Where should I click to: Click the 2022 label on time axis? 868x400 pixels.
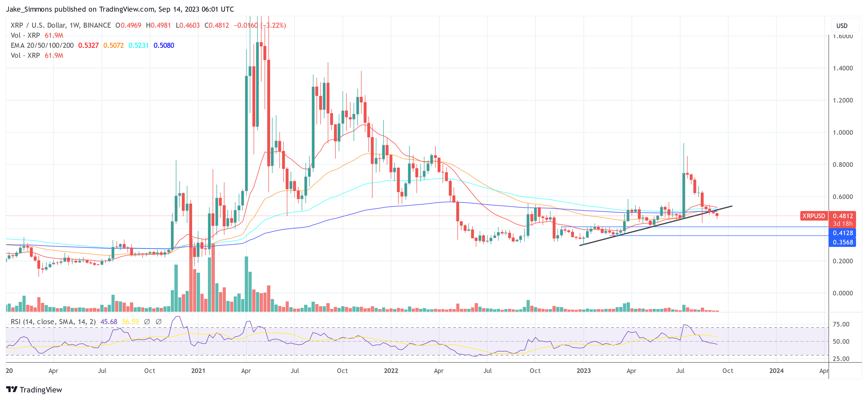[391, 371]
